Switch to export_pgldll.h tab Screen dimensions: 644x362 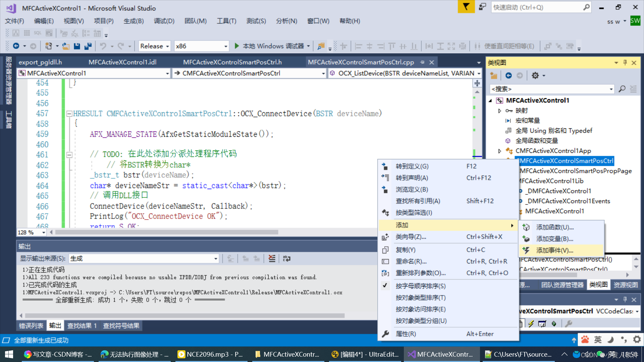40,62
